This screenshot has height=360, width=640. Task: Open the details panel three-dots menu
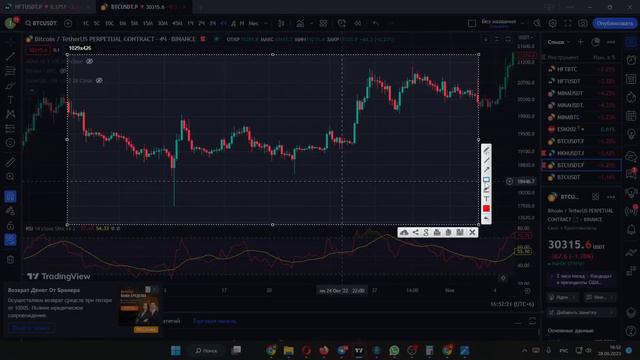pyautogui.click(x=611, y=197)
